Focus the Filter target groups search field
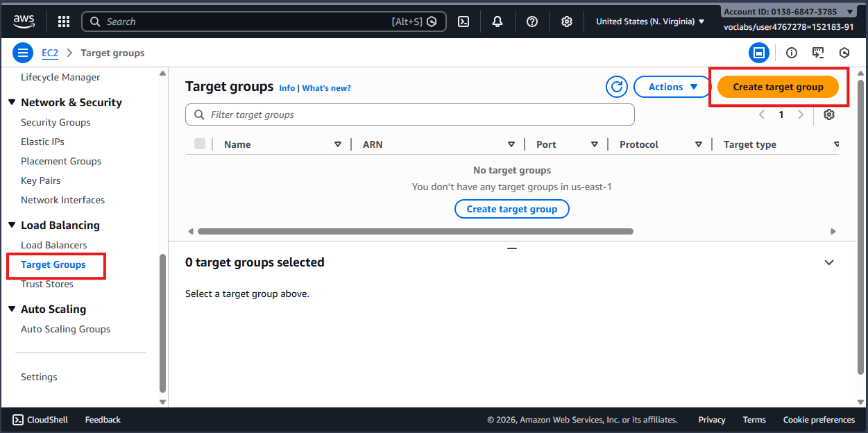 (x=416, y=114)
